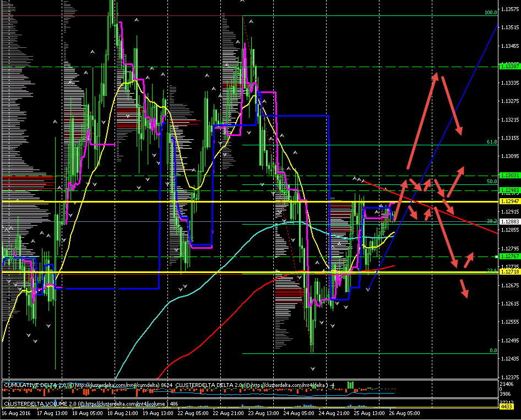
Task: Select the green 1.13387 level price tag
Action: point(509,67)
